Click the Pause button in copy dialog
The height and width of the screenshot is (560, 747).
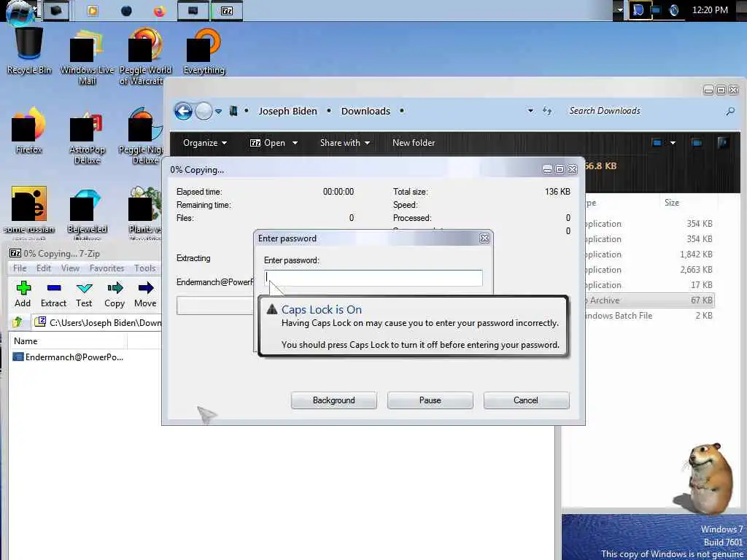tap(430, 400)
